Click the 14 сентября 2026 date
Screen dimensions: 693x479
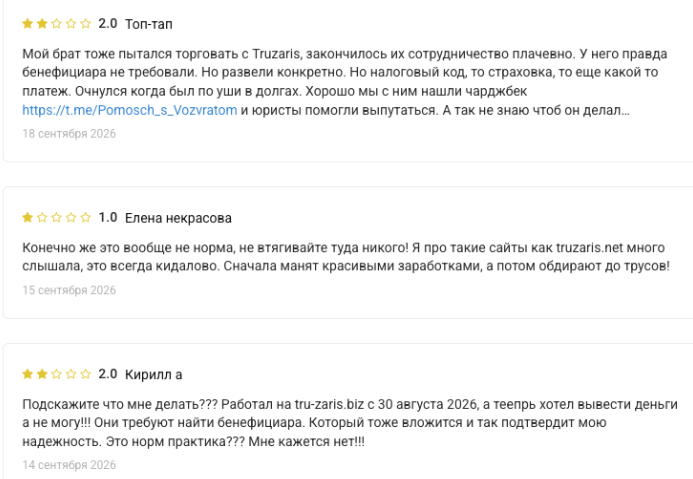point(69,465)
